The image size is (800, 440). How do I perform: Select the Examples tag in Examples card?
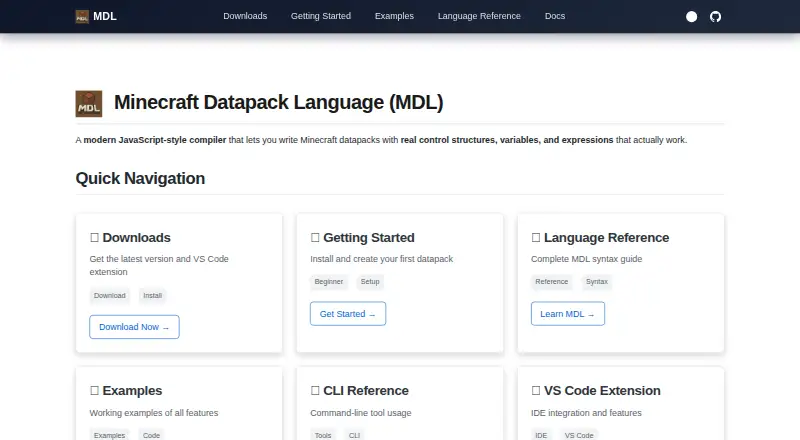(x=110, y=435)
